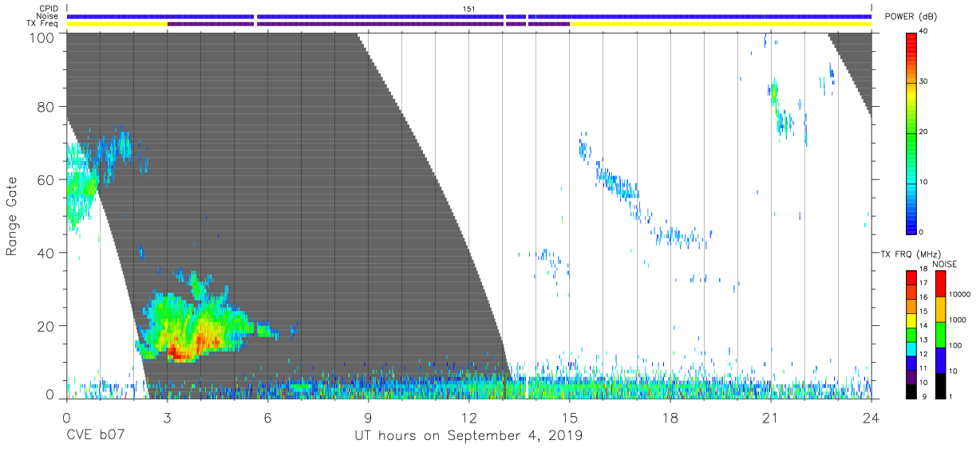
Task: Click the 'NOISE' legend title
Action: pyautogui.click(x=944, y=264)
